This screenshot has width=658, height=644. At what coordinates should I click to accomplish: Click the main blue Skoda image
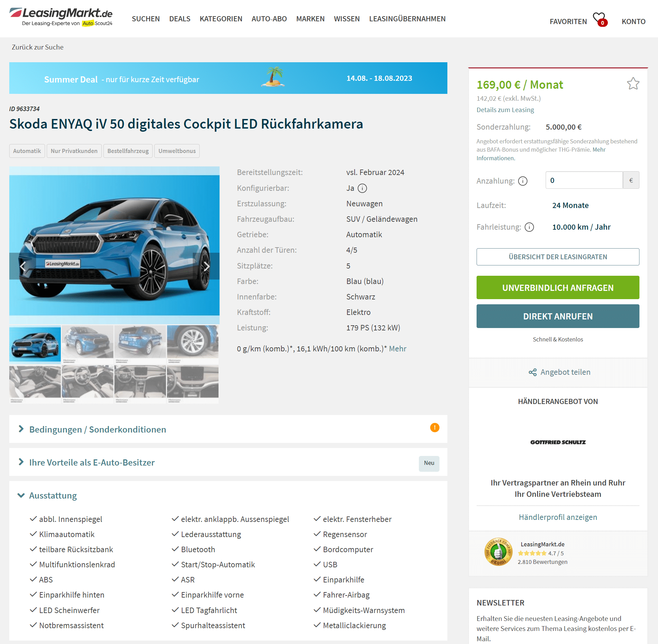[114, 245]
